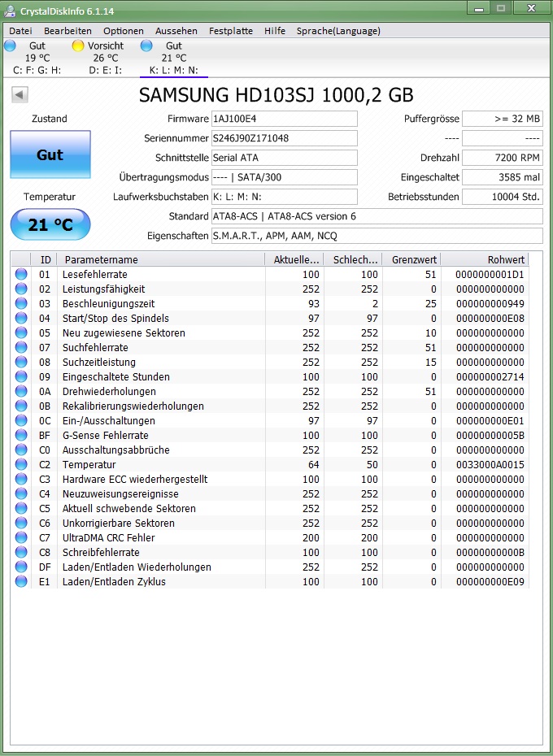Click status orb of Beschleunigungszeit row
Screen dimensions: 553x756
tap(21, 304)
